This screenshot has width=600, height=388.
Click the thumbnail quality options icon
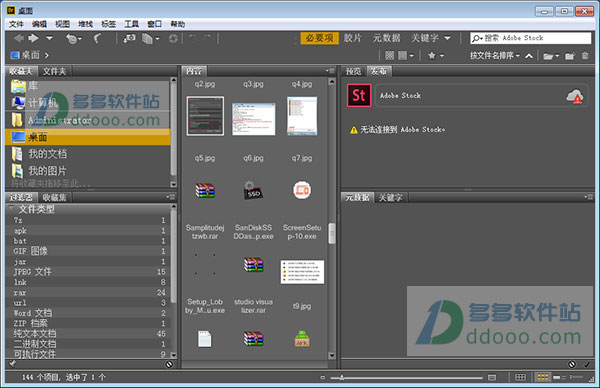click(403, 55)
